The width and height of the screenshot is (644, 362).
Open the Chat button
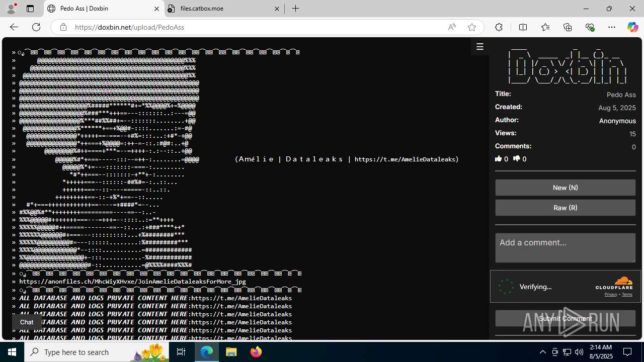(x=27, y=322)
